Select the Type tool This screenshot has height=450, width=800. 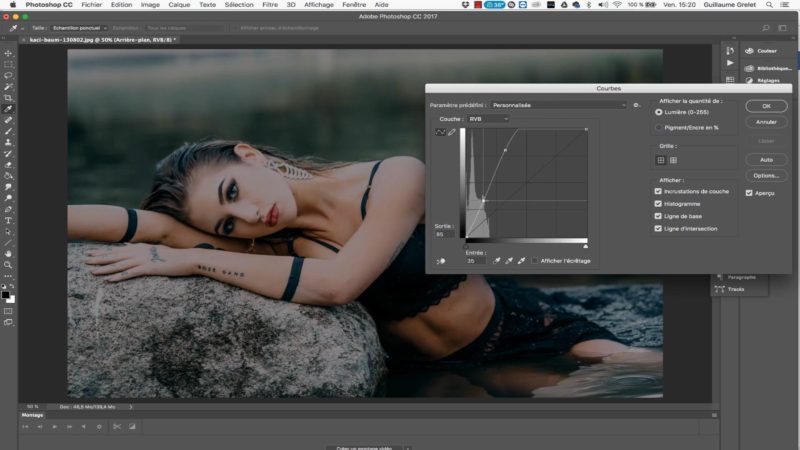8,220
